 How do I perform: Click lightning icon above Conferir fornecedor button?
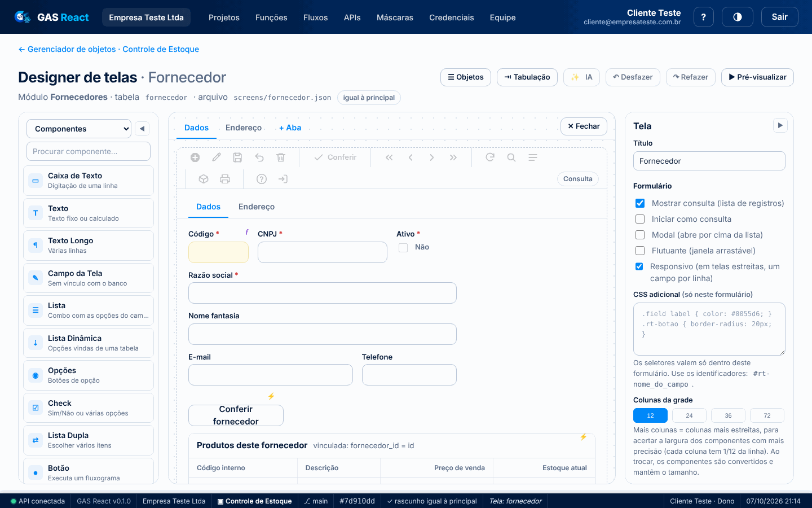point(271,396)
